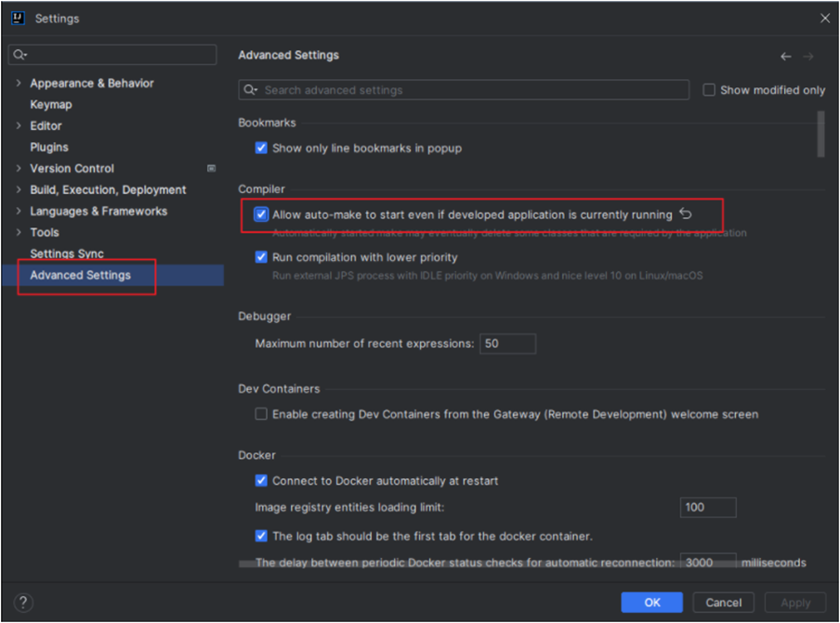
Task: Select Keymap in settings tree
Action: 51,105
